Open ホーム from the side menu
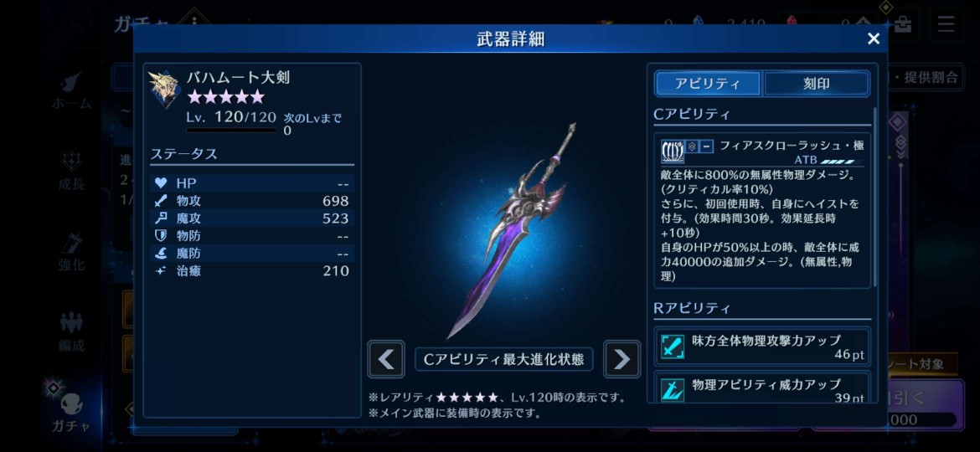This screenshot has height=452, width=980. point(71,91)
